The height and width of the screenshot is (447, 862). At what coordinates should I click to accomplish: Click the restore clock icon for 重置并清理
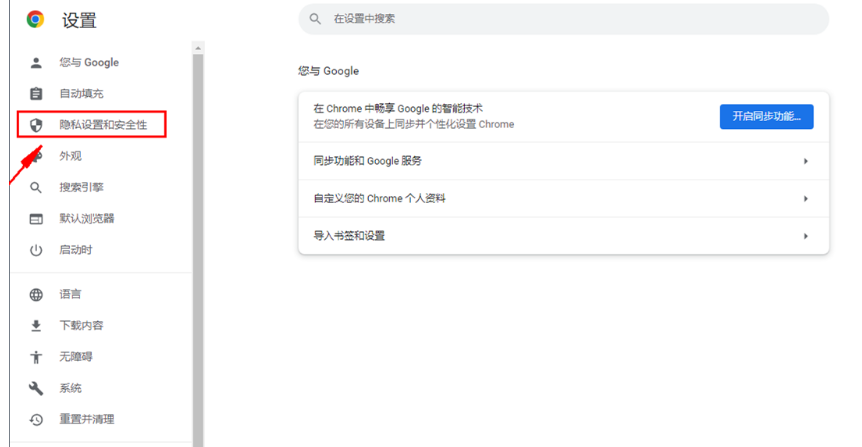pyautogui.click(x=36, y=420)
